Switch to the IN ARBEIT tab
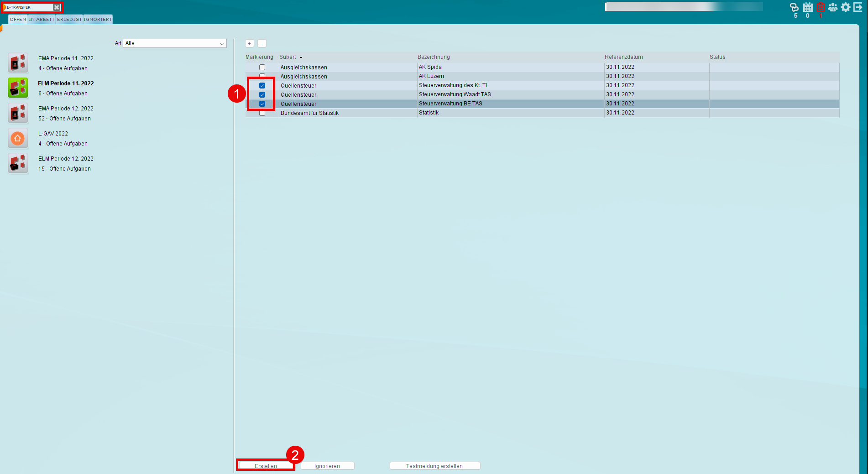 click(42, 20)
